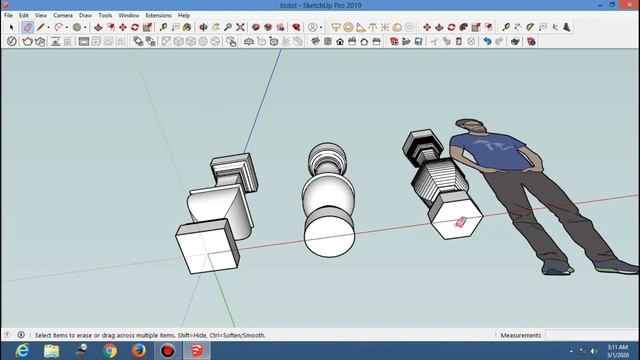
Task: Select the Follow Me tool
Action: click(x=464, y=27)
